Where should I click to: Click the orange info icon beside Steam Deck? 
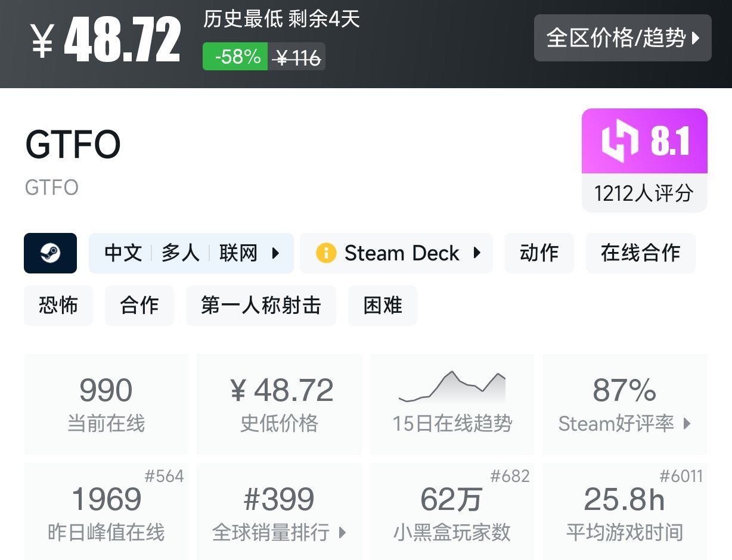click(327, 253)
